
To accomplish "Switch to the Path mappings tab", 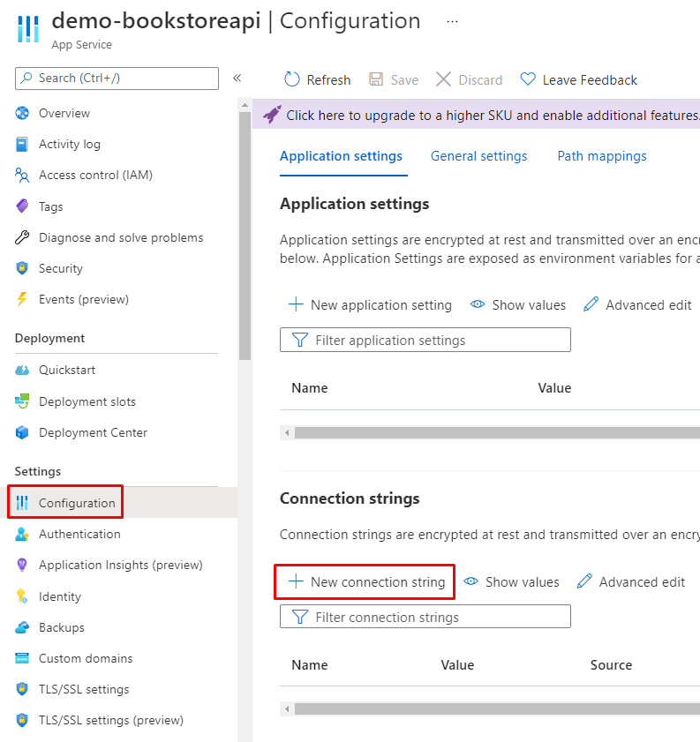I will pyautogui.click(x=602, y=156).
